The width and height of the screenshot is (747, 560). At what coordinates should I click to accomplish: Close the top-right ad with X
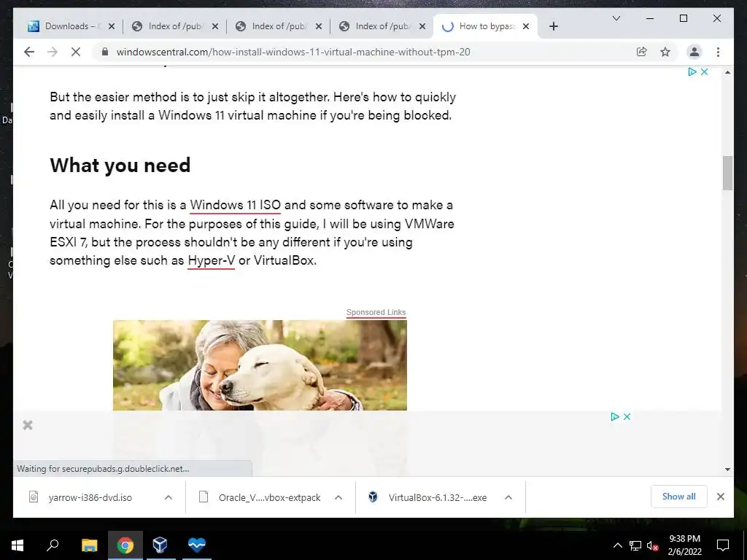coord(704,71)
